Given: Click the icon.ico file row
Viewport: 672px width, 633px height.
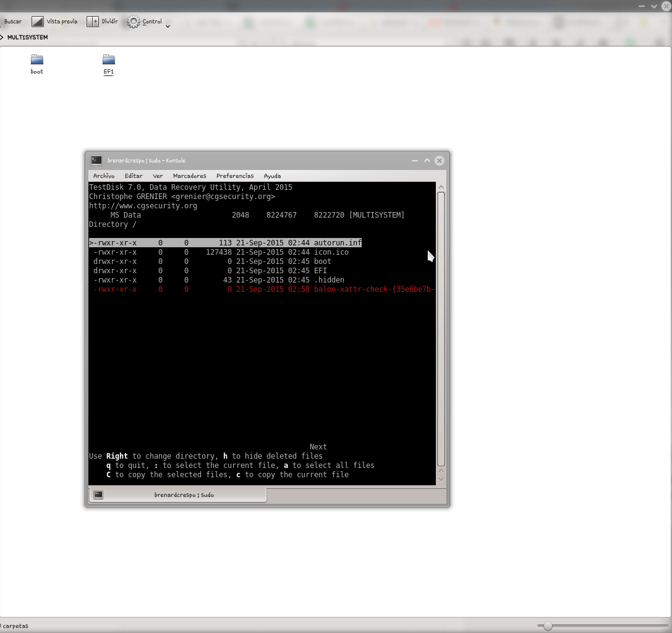Looking at the screenshot, I should [221, 252].
